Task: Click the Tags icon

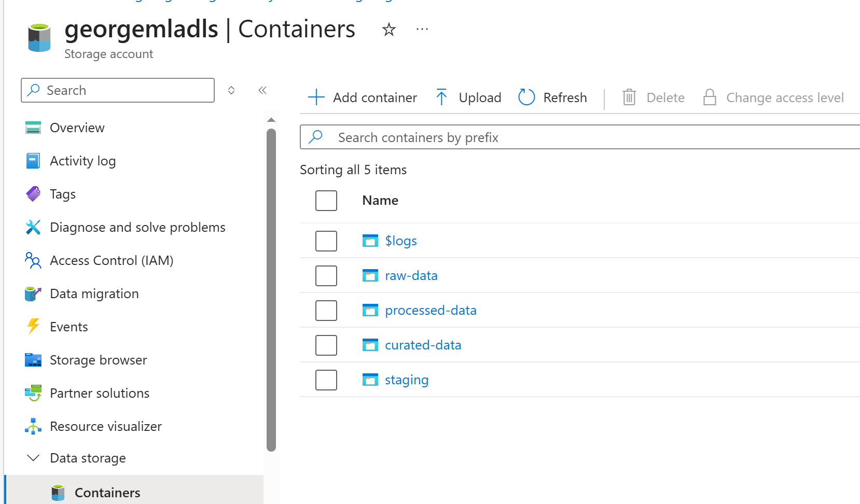Action: 33,194
